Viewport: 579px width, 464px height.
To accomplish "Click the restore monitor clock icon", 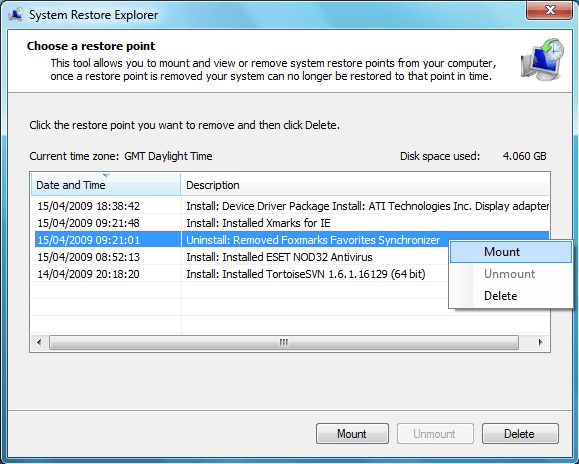I will [x=543, y=59].
